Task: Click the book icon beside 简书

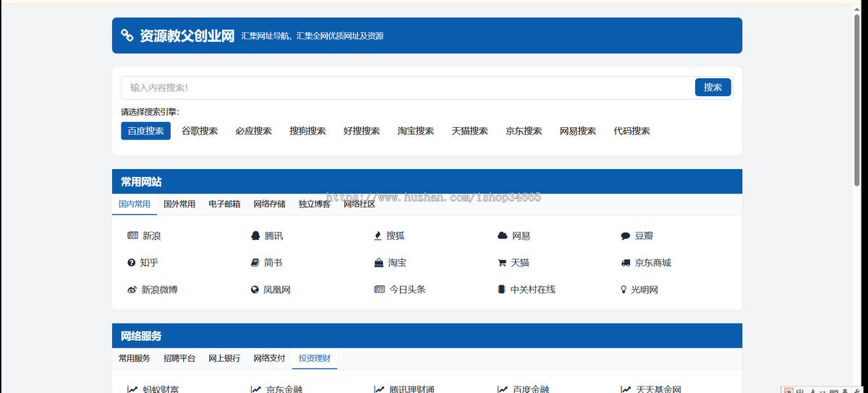Action: click(255, 263)
